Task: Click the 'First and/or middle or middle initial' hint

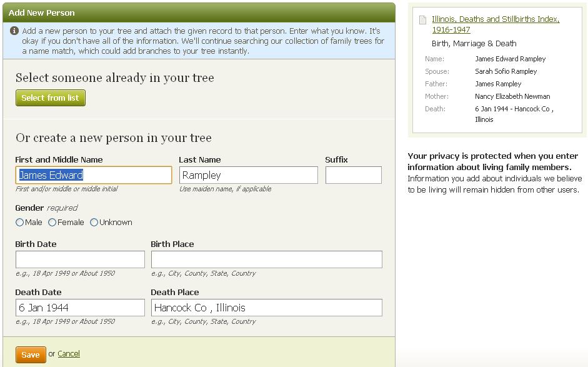Action: (x=66, y=189)
